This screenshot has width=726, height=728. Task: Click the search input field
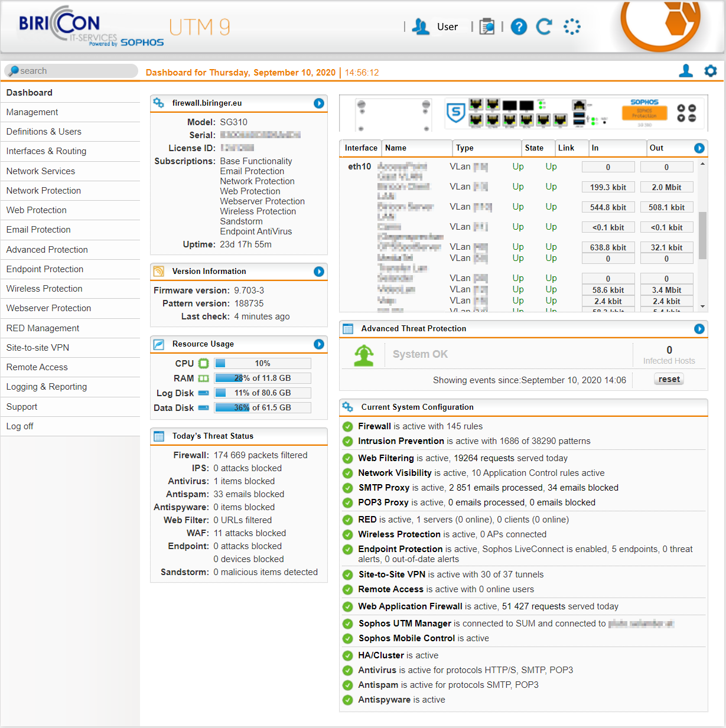point(71,71)
